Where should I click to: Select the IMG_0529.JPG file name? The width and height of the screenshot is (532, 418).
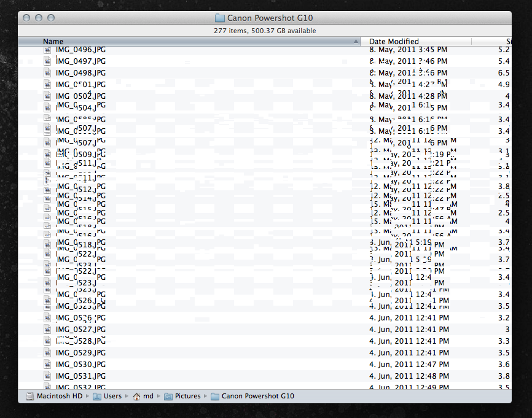click(80, 352)
